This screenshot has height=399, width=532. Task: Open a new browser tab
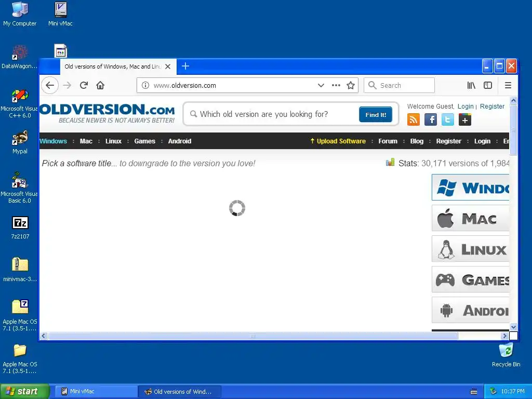[185, 66]
